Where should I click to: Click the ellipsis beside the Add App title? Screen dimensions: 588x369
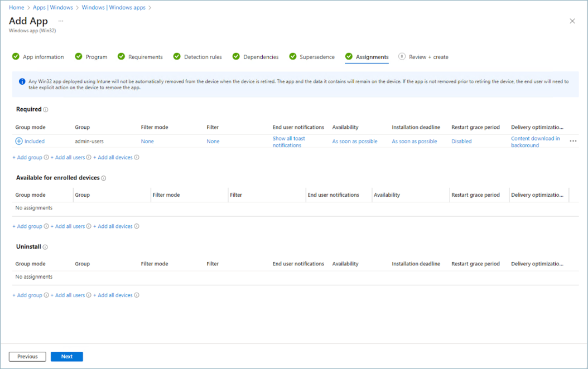point(61,21)
